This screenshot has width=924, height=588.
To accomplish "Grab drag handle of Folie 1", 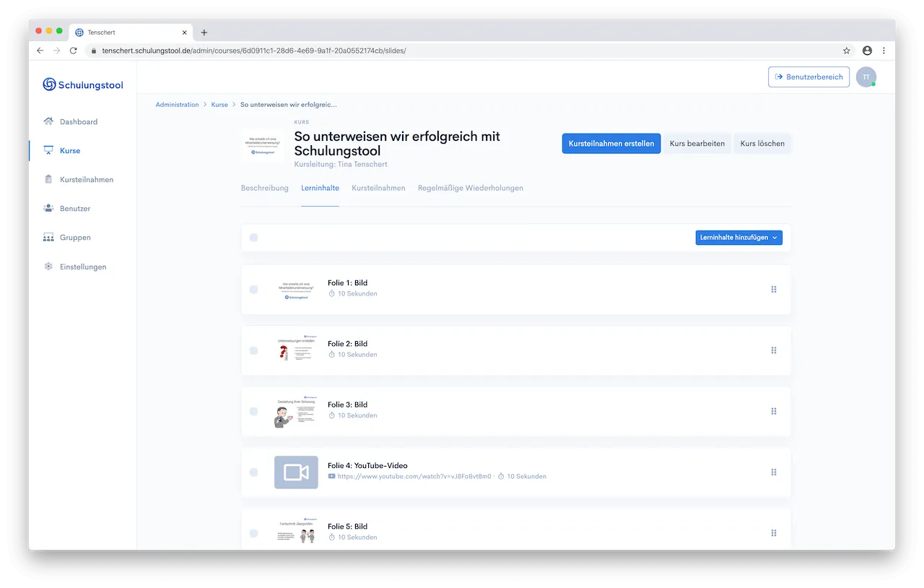I will tap(774, 289).
